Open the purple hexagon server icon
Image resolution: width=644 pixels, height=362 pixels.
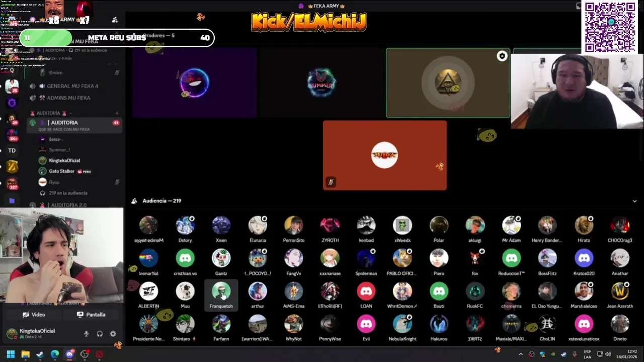(12, 103)
